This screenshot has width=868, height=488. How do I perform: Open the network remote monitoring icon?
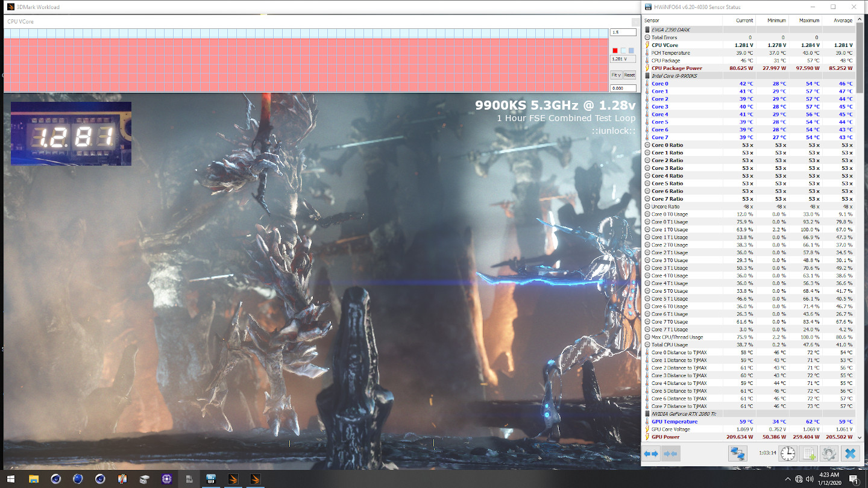pyautogui.click(x=737, y=454)
